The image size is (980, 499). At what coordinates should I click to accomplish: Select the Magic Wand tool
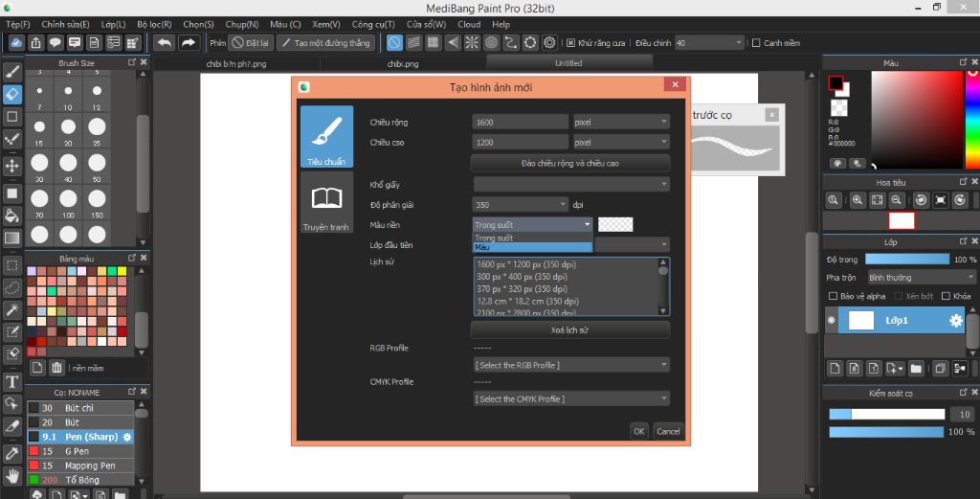point(11,309)
